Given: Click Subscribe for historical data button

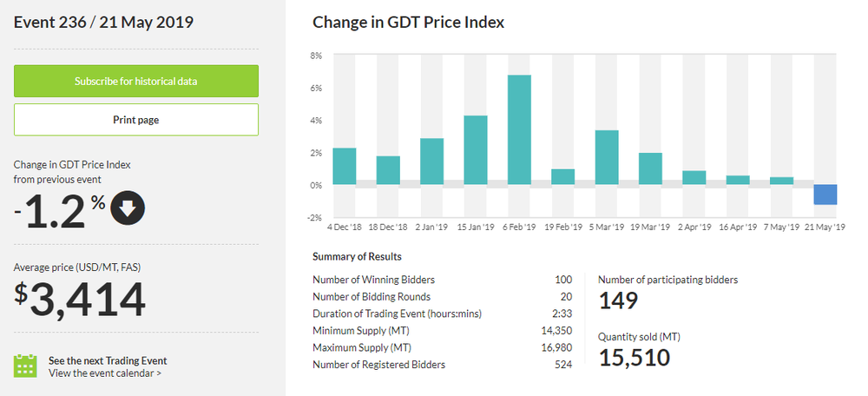Looking at the screenshot, I should coord(136,81).
